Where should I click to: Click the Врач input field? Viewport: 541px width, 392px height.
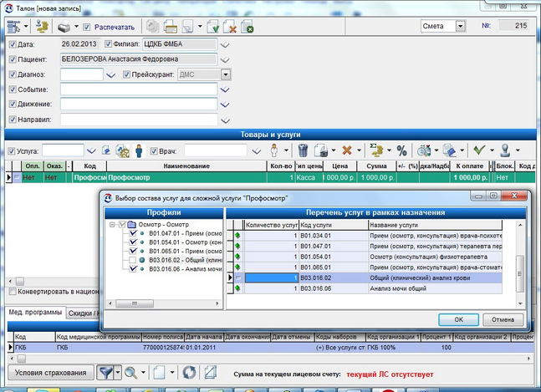coord(216,150)
